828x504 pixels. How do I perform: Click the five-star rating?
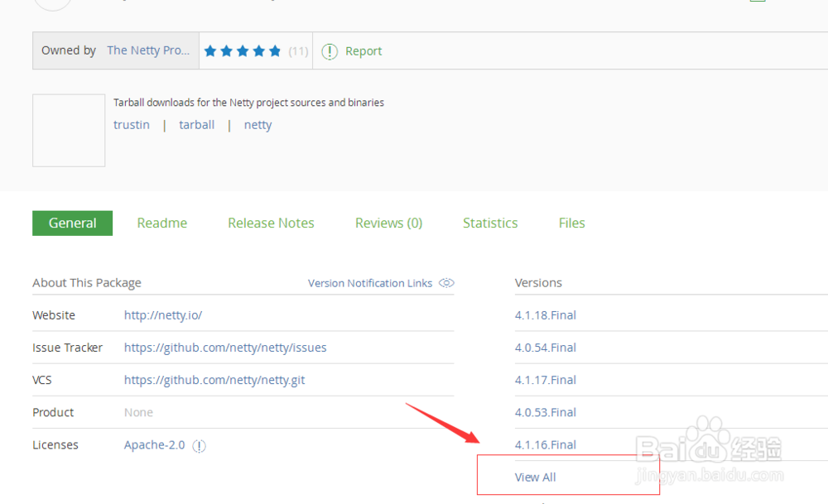point(243,51)
